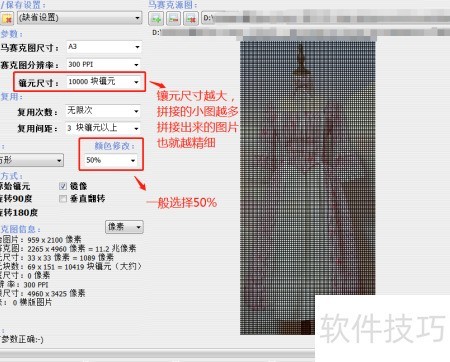Screen dimensions: 450x362
Task: Toggle the 镜像 mirror checkbox
Action: [x=63, y=186]
